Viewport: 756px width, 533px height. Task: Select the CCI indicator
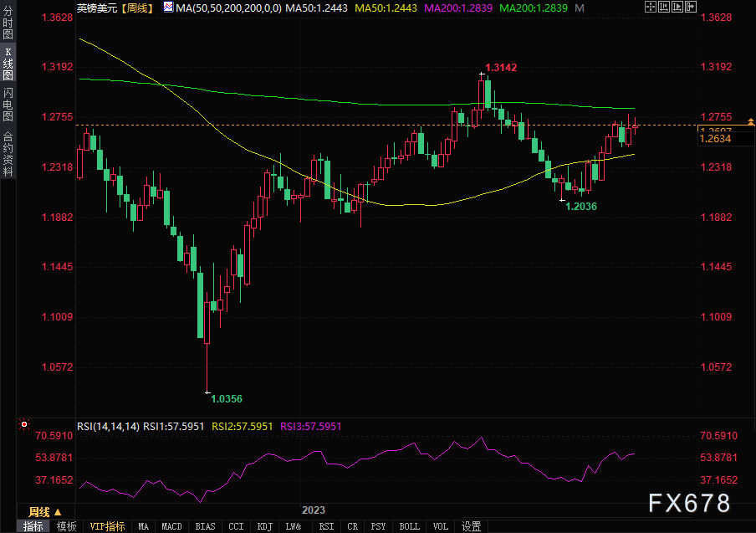(236, 526)
